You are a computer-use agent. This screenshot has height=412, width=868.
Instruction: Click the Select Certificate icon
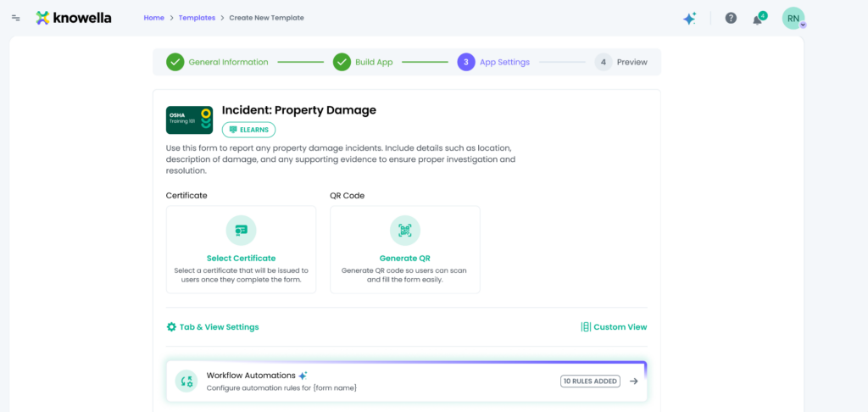[x=241, y=230]
